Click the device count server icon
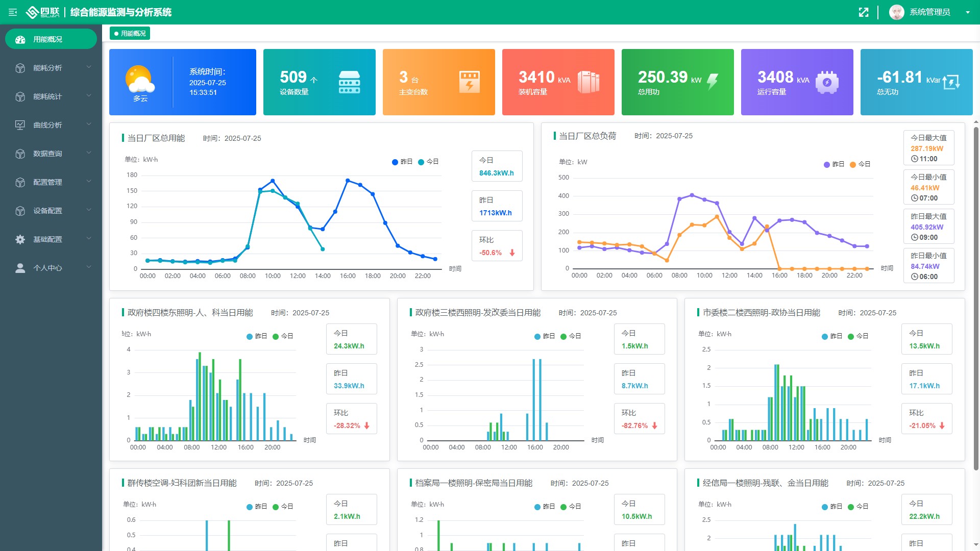980x551 pixels. click(x=349, y=82)
